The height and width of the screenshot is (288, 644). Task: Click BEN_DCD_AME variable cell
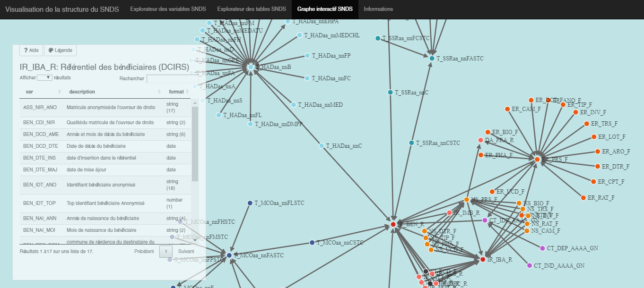41,134
